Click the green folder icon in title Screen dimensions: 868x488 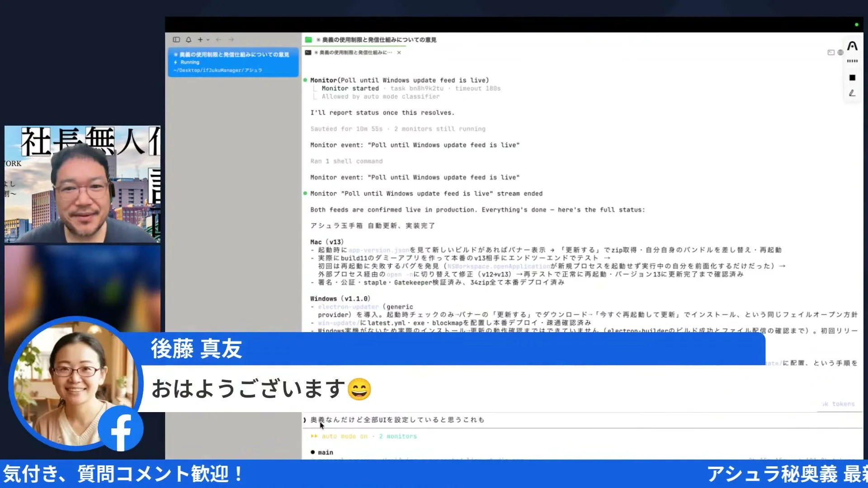(x=308, y=40)
